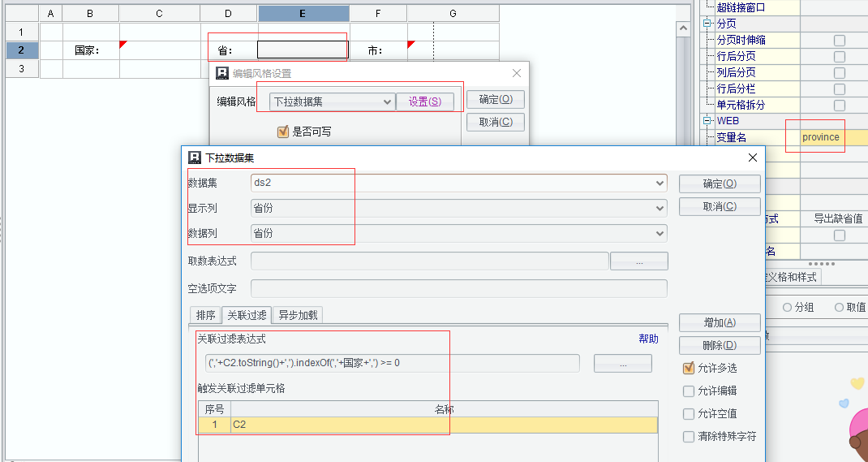Select the 分组 radio button
868x462 pixels.
[787, 308]
